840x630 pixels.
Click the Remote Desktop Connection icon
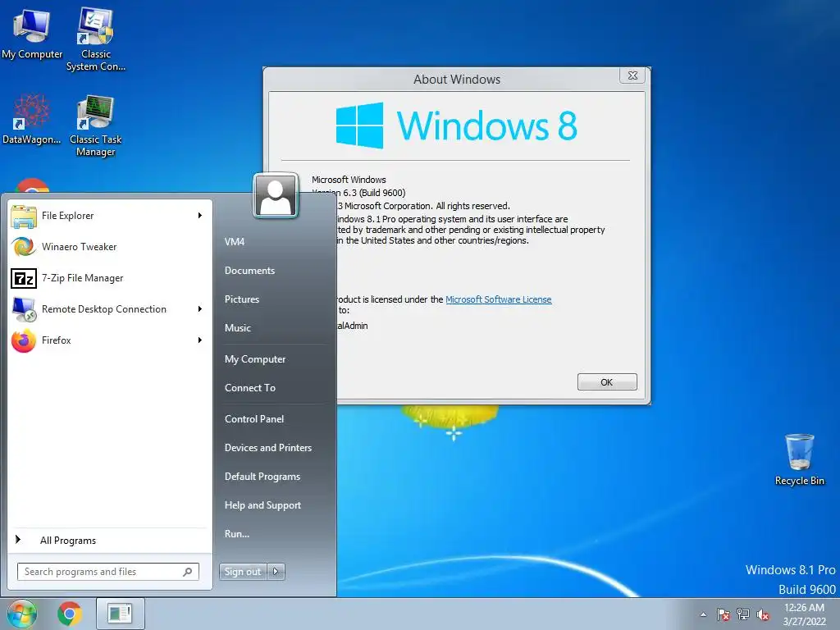[24, 309]
